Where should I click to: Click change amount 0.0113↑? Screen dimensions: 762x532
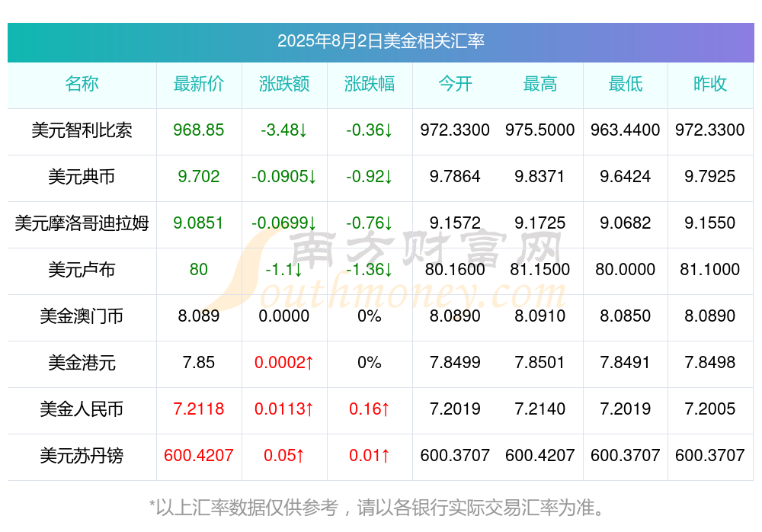click(283, 409)
